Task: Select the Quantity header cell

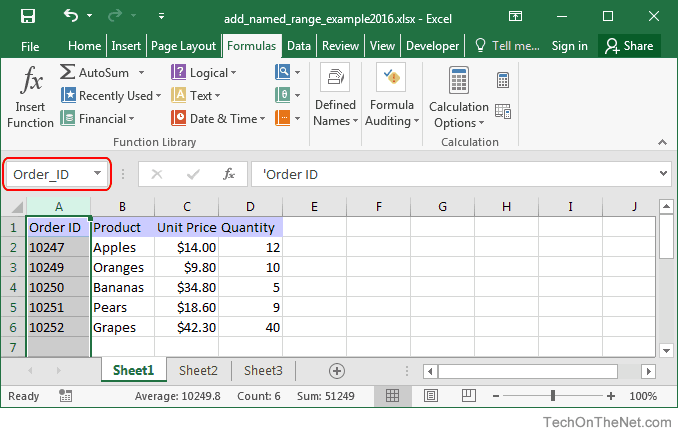Action: point(250,228)
